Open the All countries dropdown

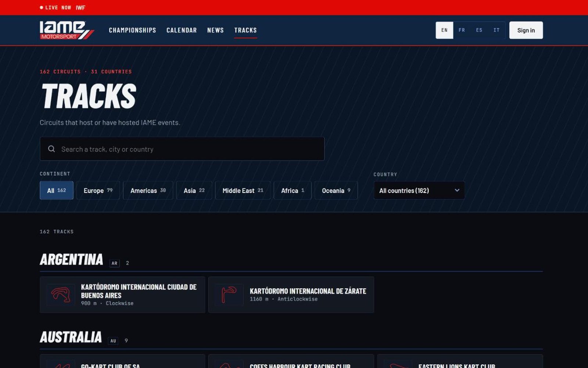pyautogui.click(x=419, y=190)
